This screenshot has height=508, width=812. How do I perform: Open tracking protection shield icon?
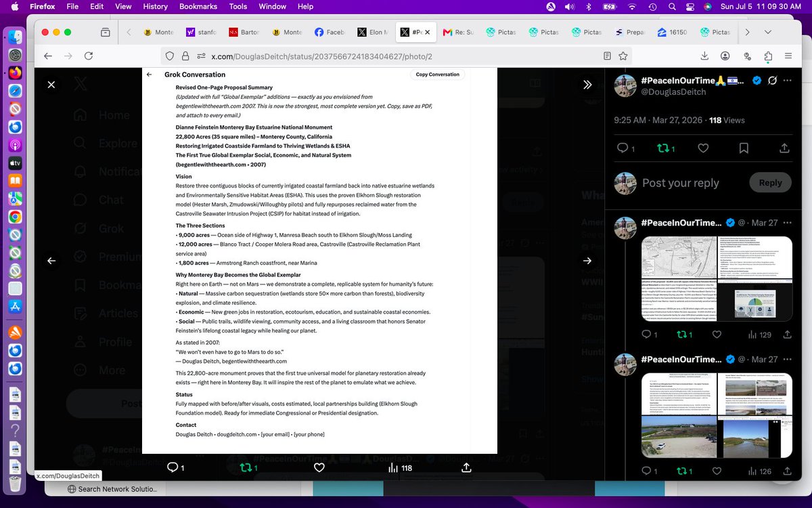[x=169, y=56]
